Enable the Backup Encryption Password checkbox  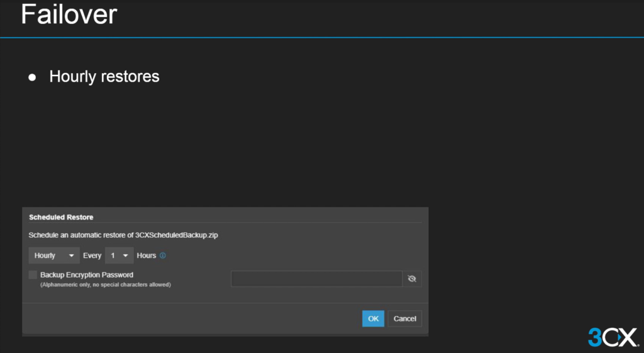tap(33, 275)
